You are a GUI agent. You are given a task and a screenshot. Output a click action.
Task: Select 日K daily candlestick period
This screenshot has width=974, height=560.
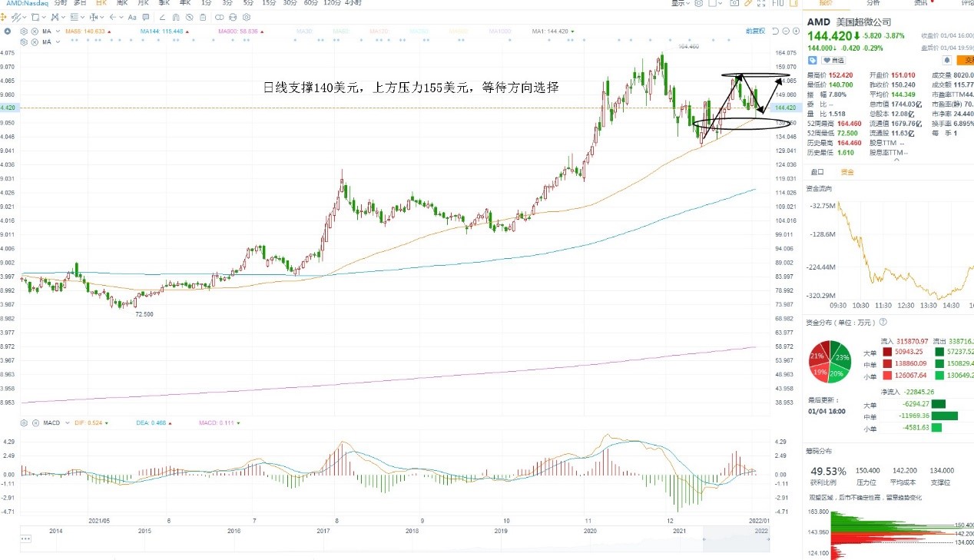pos(101,3)
